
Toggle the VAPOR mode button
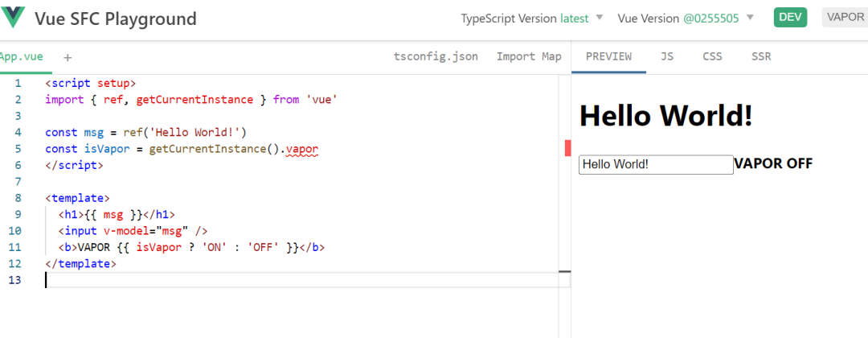point(844,18)
